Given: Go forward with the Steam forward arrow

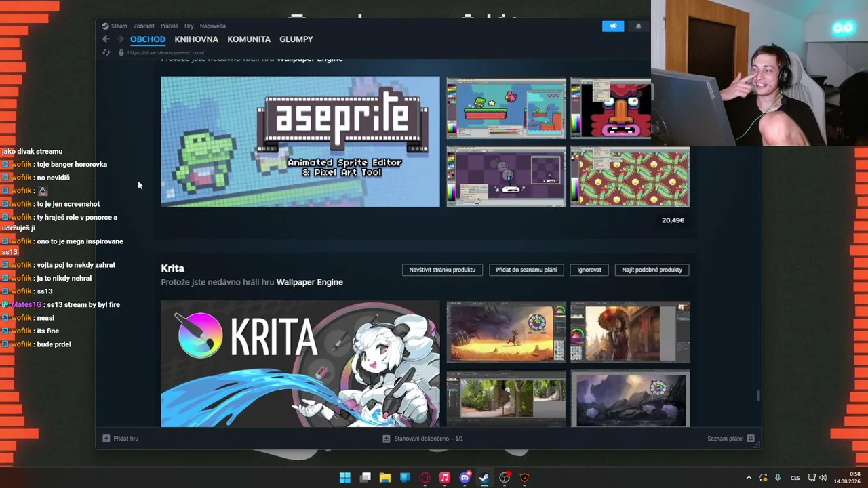Looking at the screenshot, I should point(120,39).
